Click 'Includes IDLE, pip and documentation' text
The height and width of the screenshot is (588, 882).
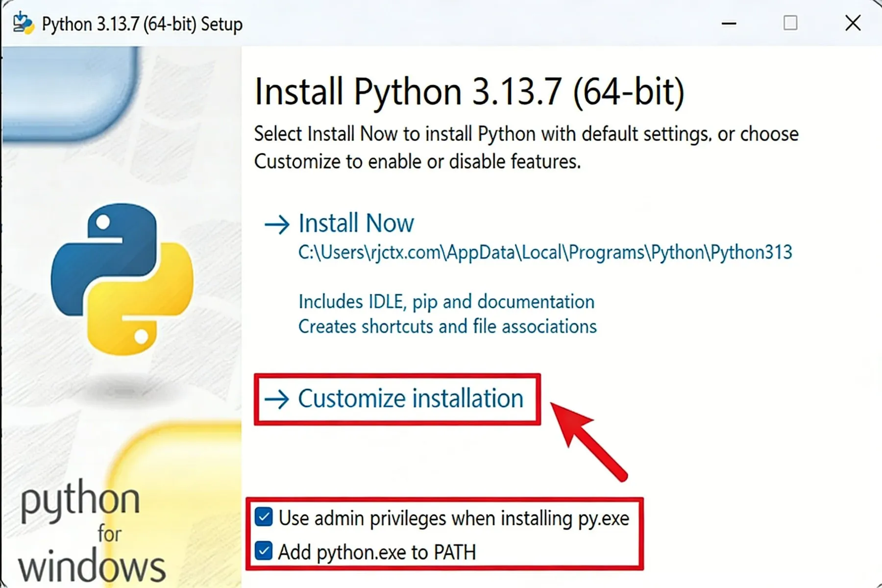click(446, 302)
